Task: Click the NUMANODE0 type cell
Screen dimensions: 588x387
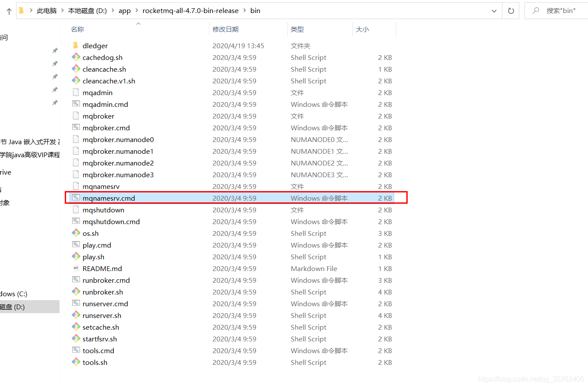Action: [x=319, y=139]
